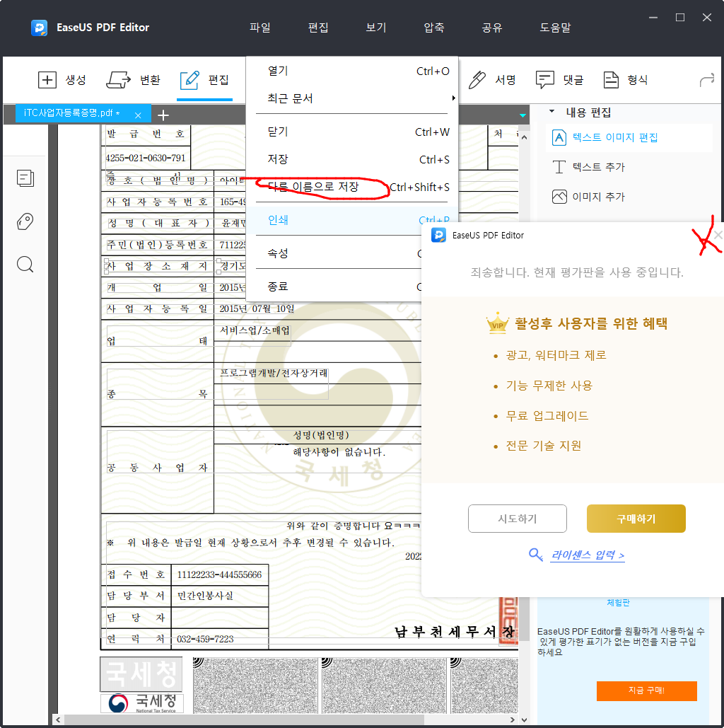Click 민간인봉사실 table cell
Image resolution: width=724 pixels, height=728 pixels.
coord(219,596)
